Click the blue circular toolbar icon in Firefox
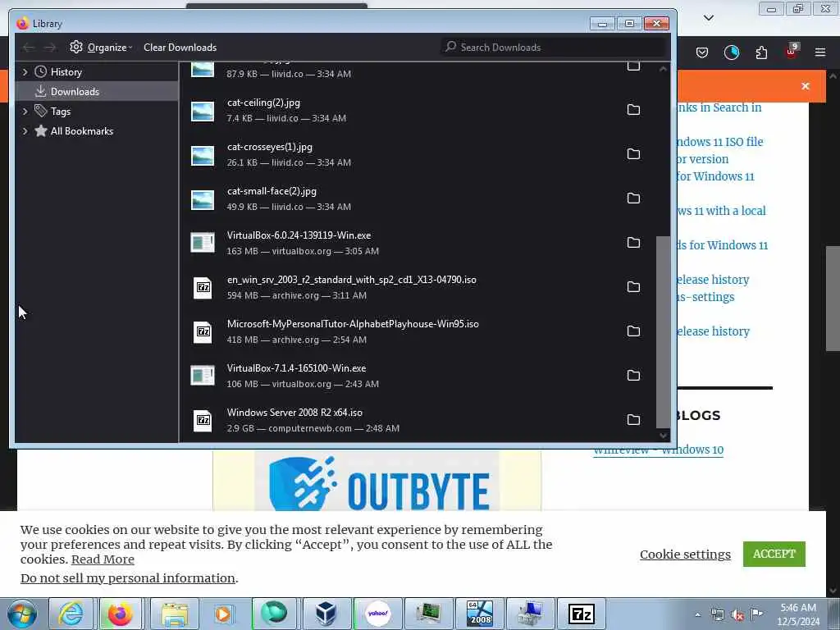Image resolution: width=840 pixels, height=630 pixels. 731,52
